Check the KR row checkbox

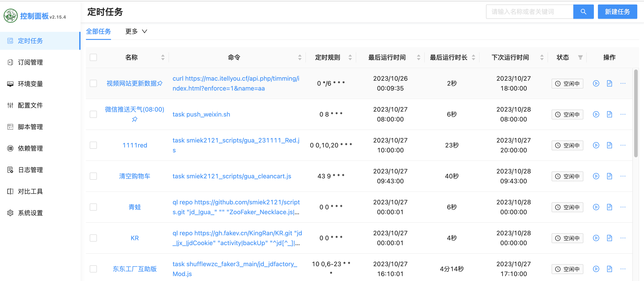point(93,238)
